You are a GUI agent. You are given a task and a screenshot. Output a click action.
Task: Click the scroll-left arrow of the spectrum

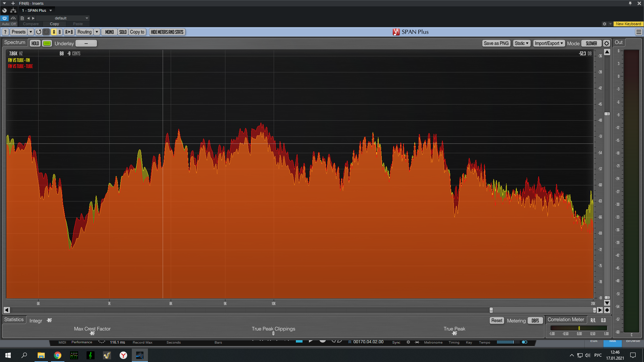click(x=7, y=310)
